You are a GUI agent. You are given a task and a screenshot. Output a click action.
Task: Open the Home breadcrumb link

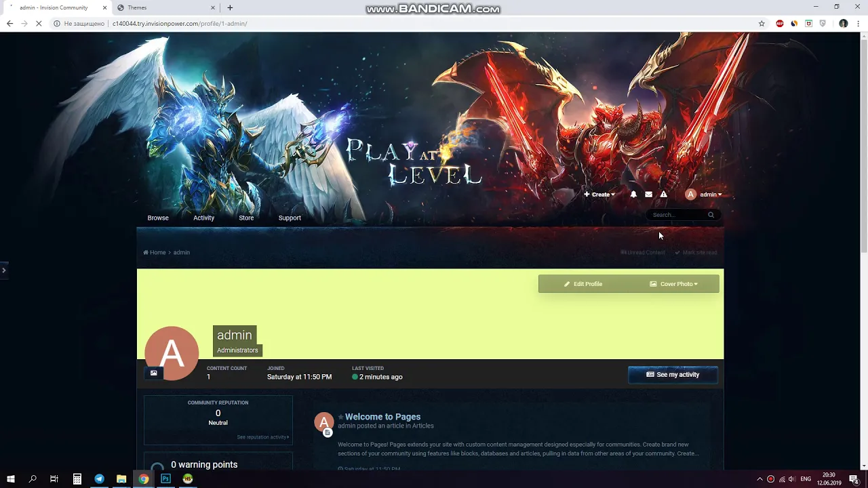[x=155, y=252]
